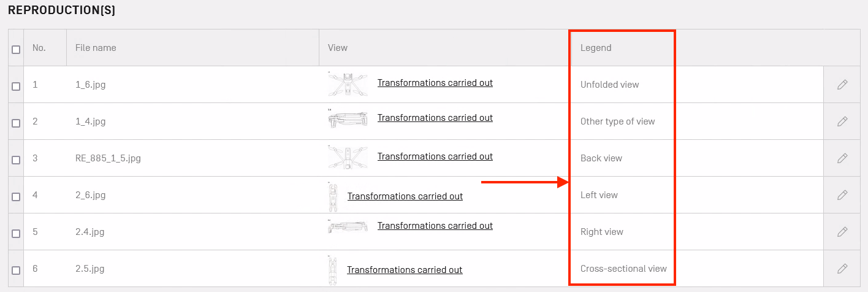Open edit pencil for RE_885_1_5.jpg
The width and height of the screenshot is (868, 292).
click(842, 158)
